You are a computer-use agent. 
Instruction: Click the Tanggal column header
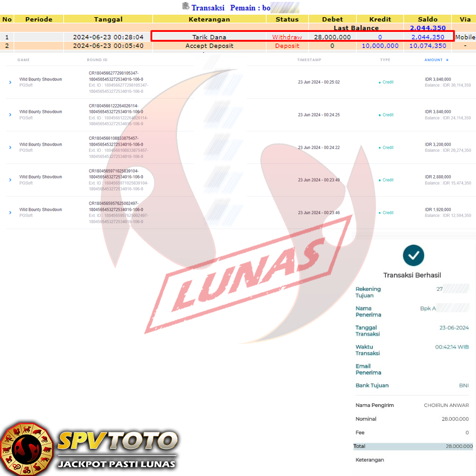108,19
